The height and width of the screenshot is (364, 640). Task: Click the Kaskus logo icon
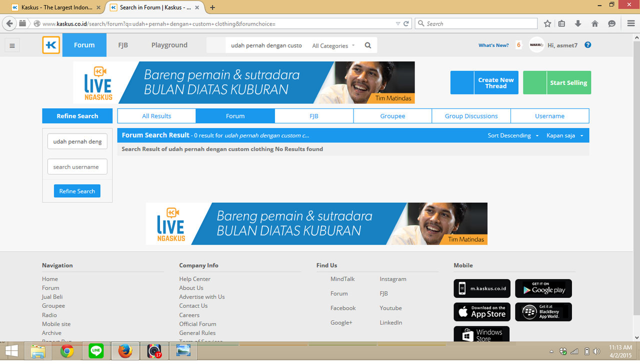pyautogui.click(x=51, y=45)
